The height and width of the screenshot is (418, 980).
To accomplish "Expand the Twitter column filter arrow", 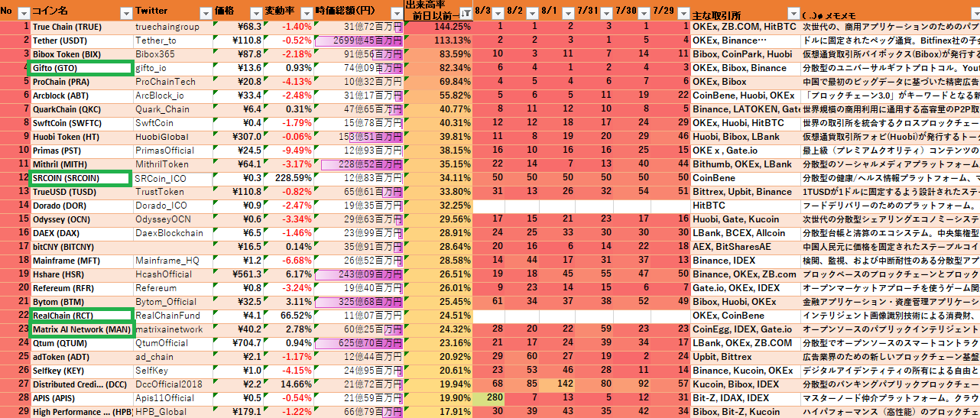I will click(x=204, y=13).
